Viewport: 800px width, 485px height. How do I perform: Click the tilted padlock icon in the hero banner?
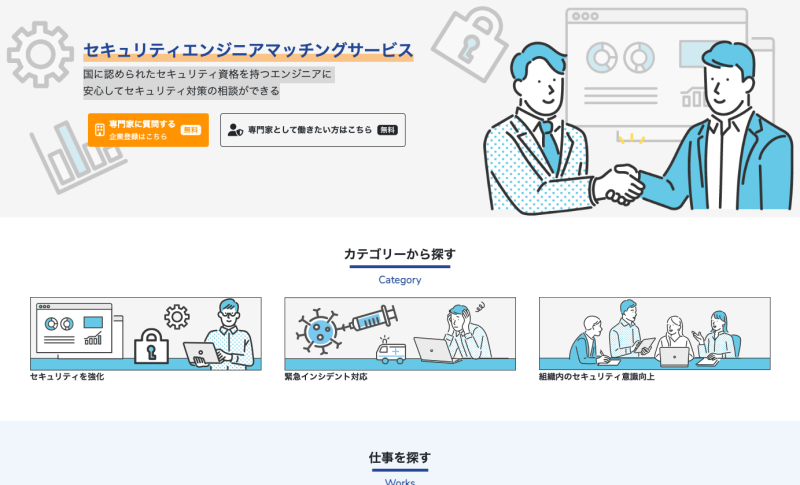(470, 44)
